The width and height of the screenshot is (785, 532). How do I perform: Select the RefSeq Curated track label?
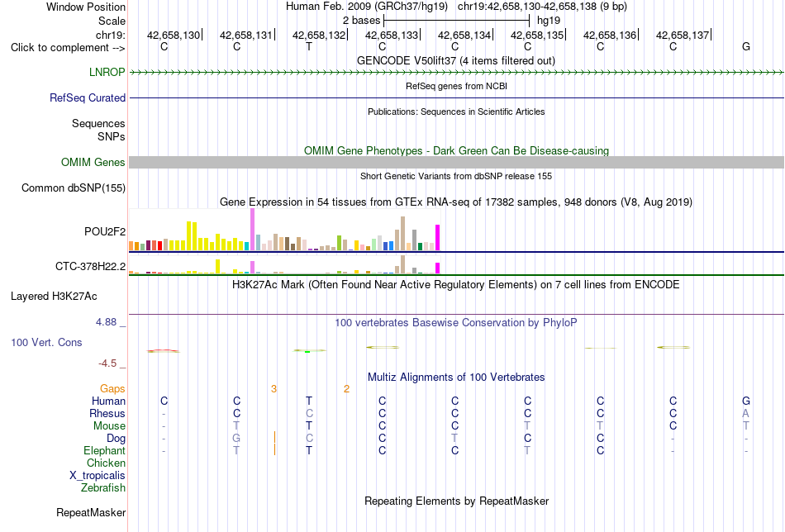click(88, 97)
